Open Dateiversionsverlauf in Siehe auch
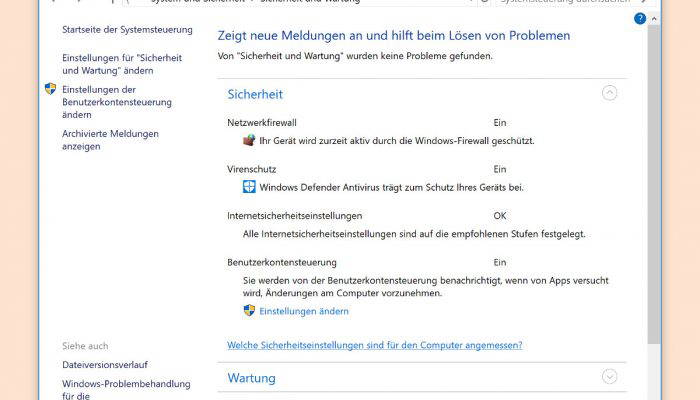Viewport: 700px width, 400px height. 105,365
